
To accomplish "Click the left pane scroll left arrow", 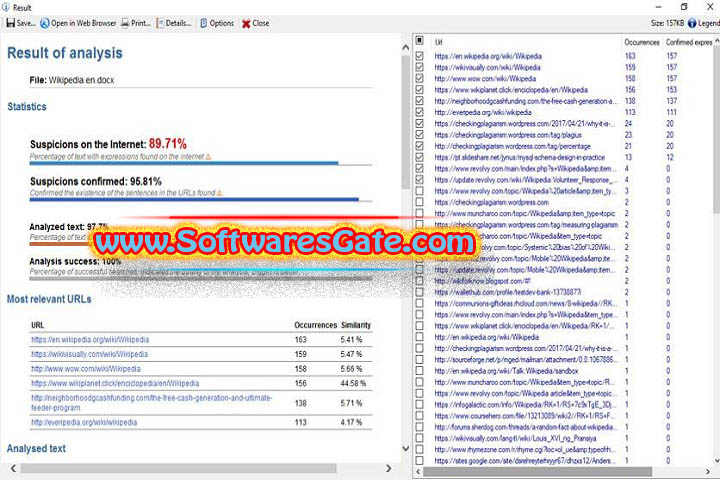I will (13, 468).
